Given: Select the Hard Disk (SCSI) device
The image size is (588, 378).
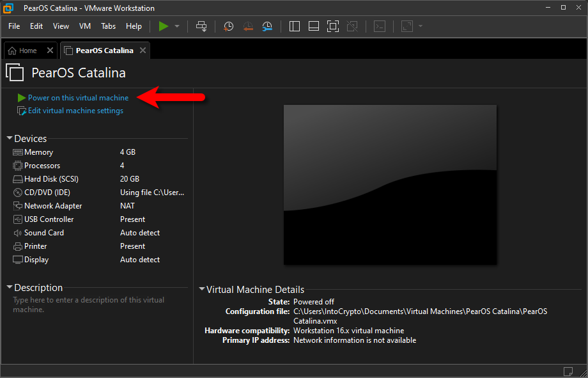Looking at the screenshot, I should coord(100,179).
